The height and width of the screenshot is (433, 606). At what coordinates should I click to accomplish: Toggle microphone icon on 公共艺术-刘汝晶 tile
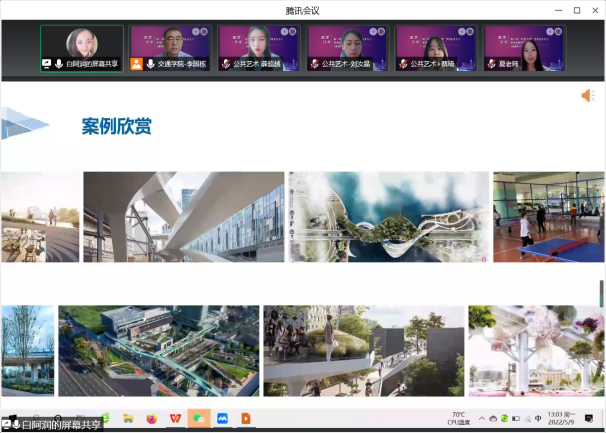314,64
